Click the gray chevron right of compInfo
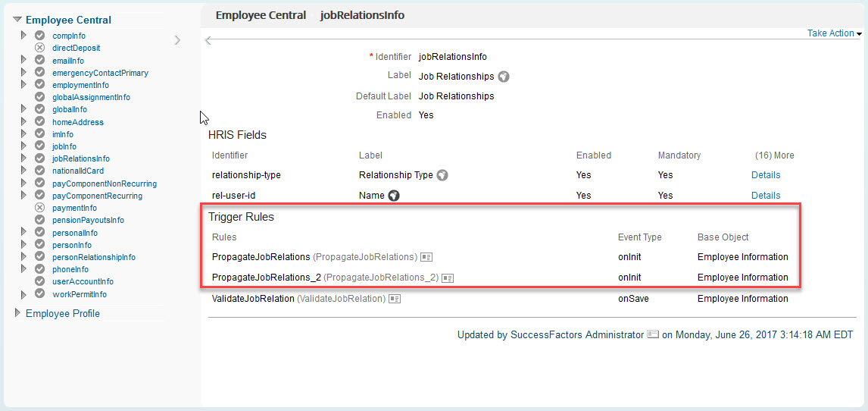This screenshot has width=868, height=411. coord(177,40)
